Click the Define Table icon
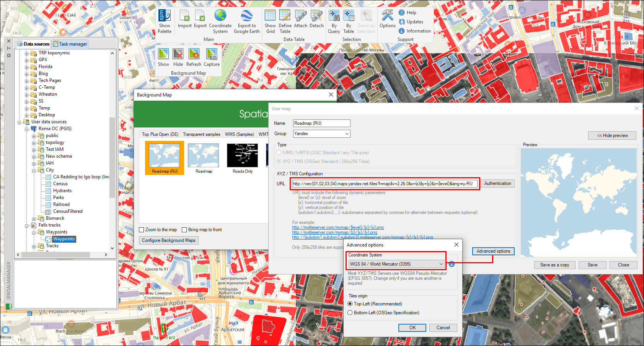644x346 pixels. pyautogui.click(x=285, y=15)
